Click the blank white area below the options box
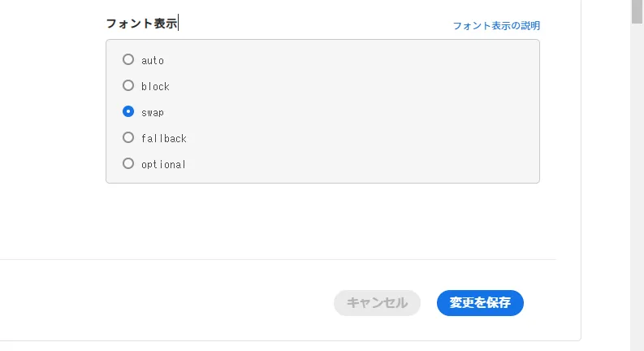 pyautogui.click(x=325, y=219)
